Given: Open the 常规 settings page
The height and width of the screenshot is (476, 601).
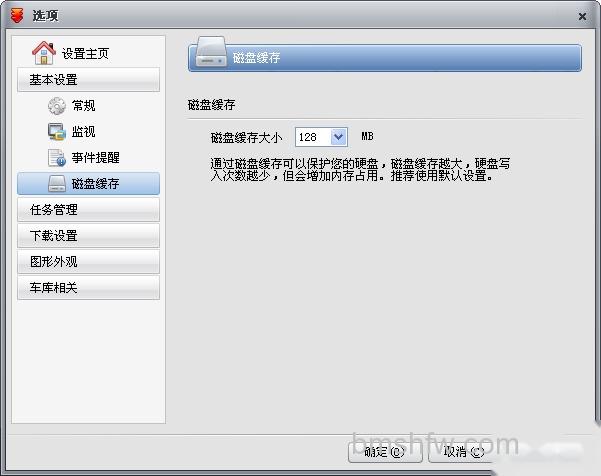Looking at the screenshot, I should (84, 106).
